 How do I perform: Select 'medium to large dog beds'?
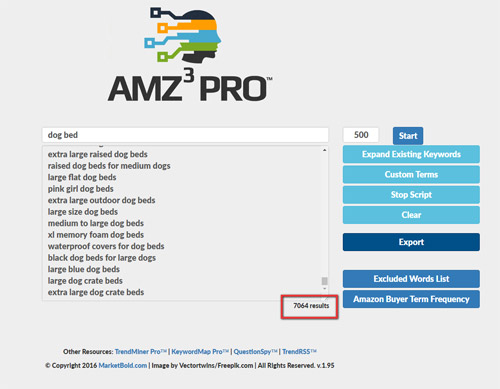96,223
